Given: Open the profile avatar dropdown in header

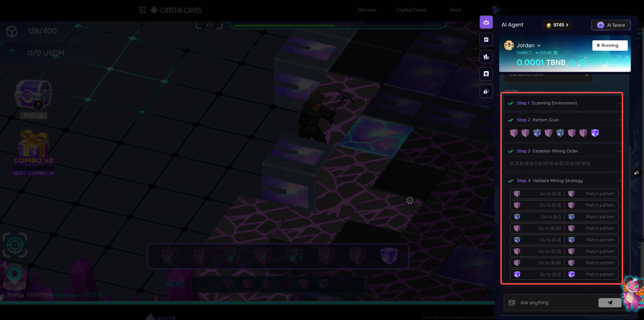Looking at the screenshot, I should [499, 10].
